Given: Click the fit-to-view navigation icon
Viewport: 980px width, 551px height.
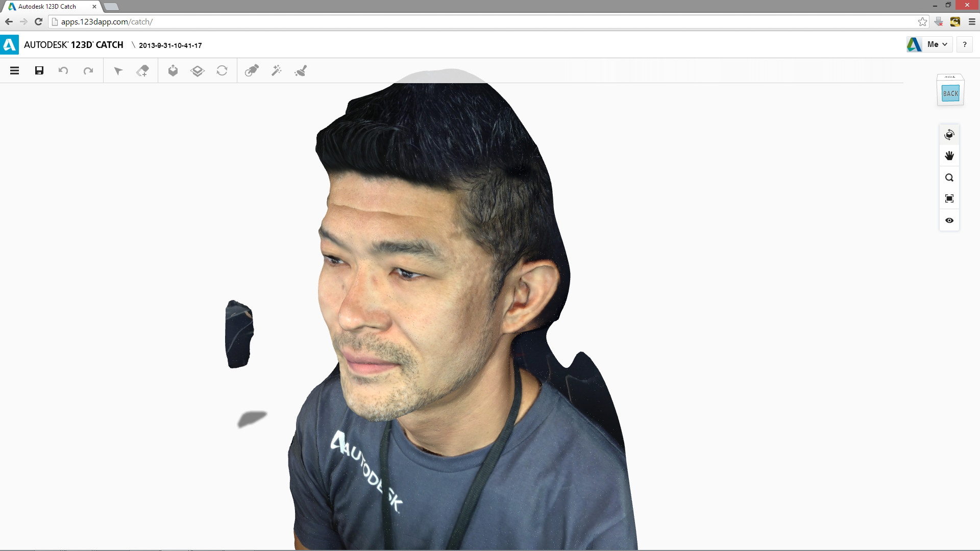Looking at the screenshot, I should tap(949, 198).
